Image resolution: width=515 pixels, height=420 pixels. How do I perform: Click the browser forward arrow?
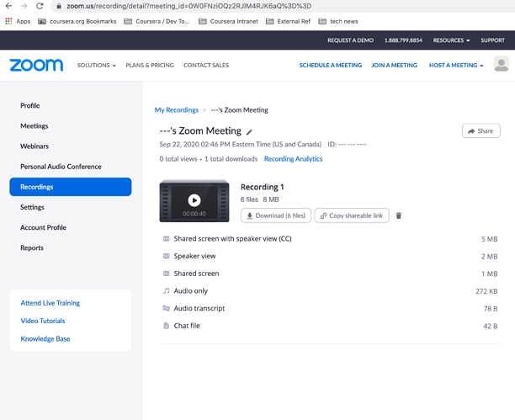coord(24,6)
